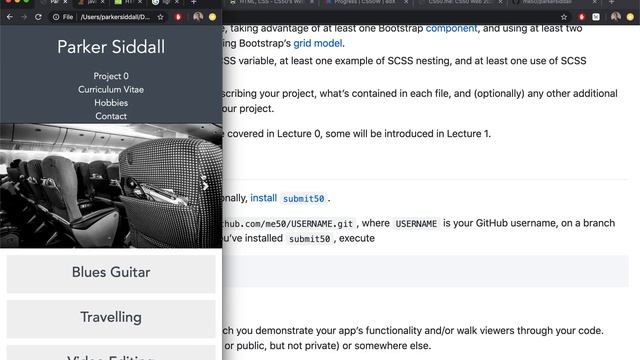Image resolution: width=640 pixels, height=360 pixels.
Task: Reload the Parker Siddall page
Action: (x=38, y=17)
